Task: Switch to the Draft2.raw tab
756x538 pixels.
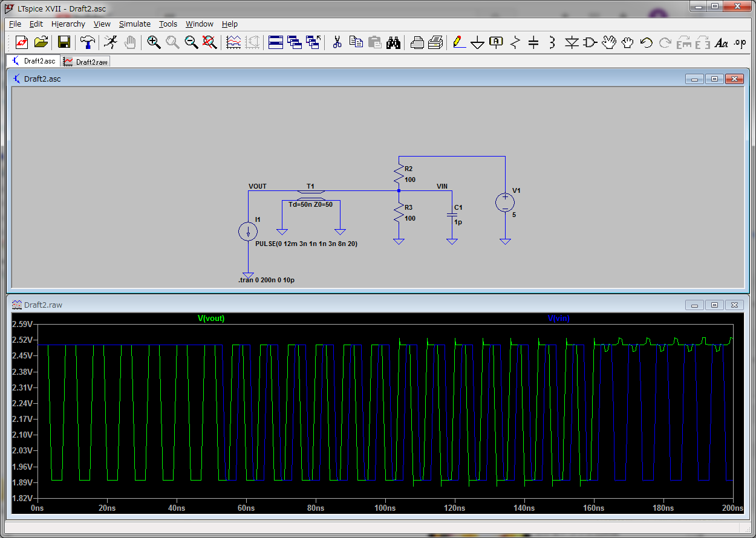Action: tap(85, 62)
